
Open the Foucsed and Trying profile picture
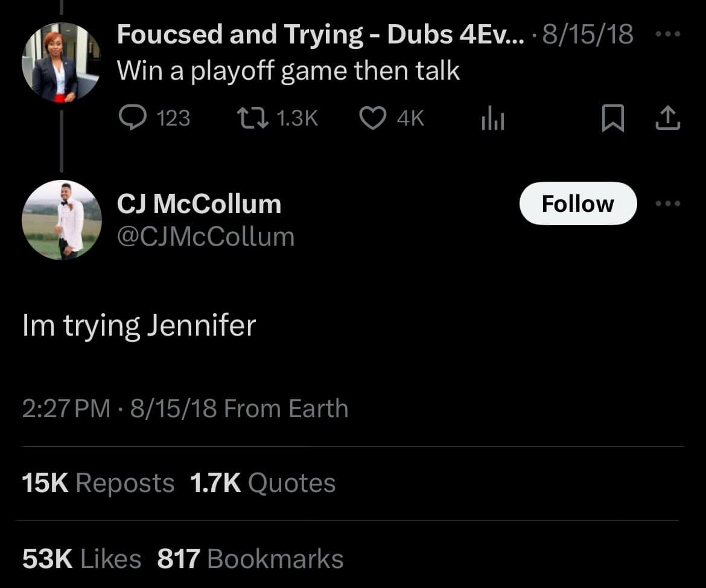coord(61,63)
